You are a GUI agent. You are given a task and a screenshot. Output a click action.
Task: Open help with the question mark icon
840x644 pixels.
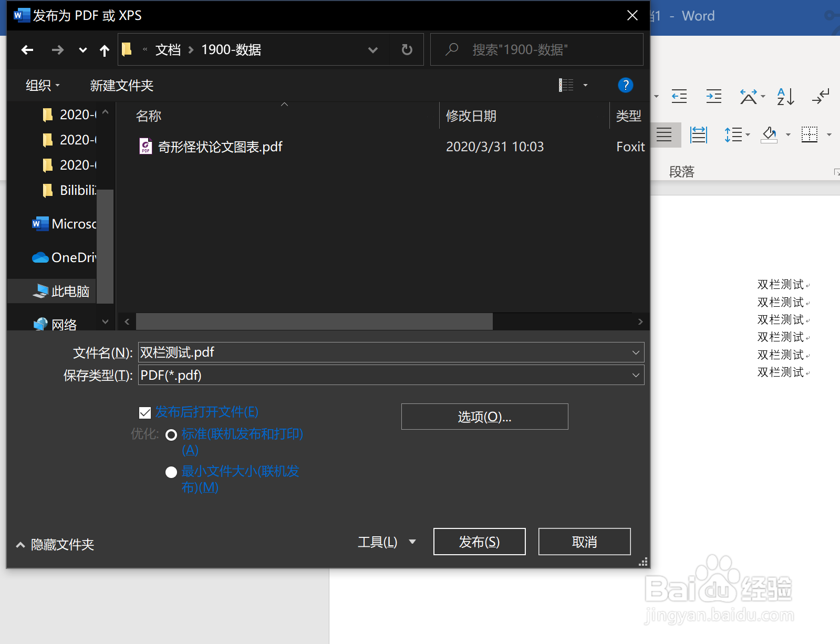pos(625,85)
